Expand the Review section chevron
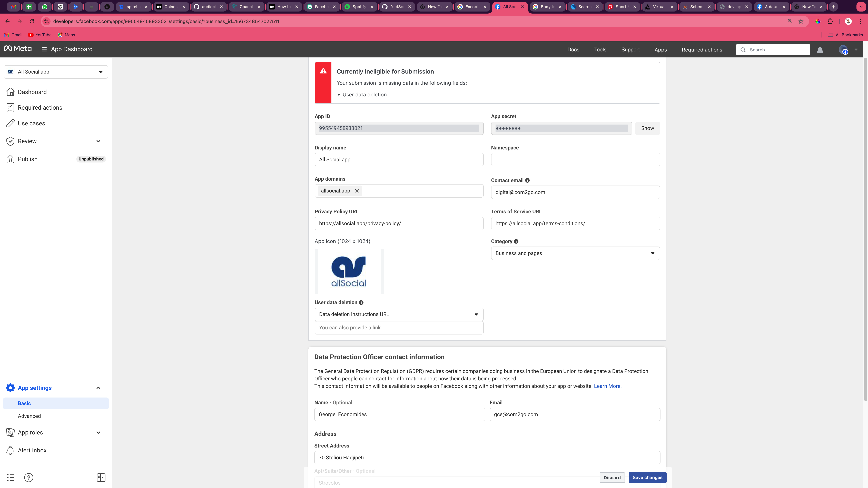This screenshot has height=488, width=868. [98, 141]
